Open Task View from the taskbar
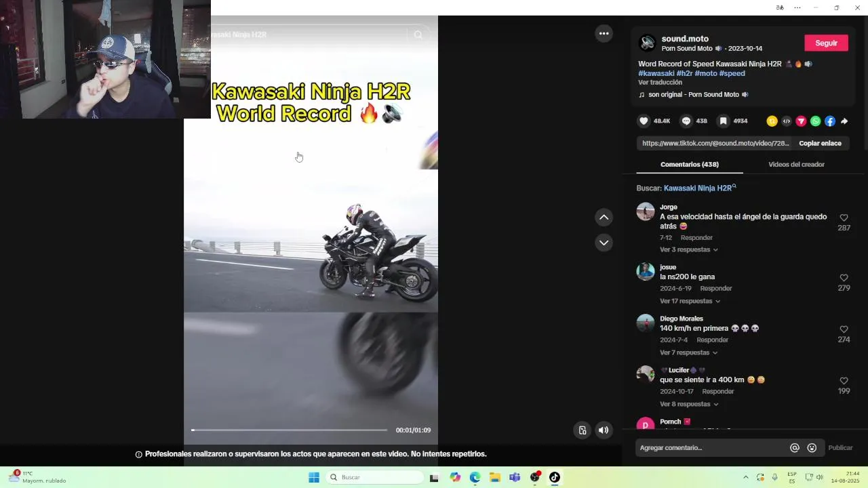Screen dimensions: 868x488 (x=434, y=477)
